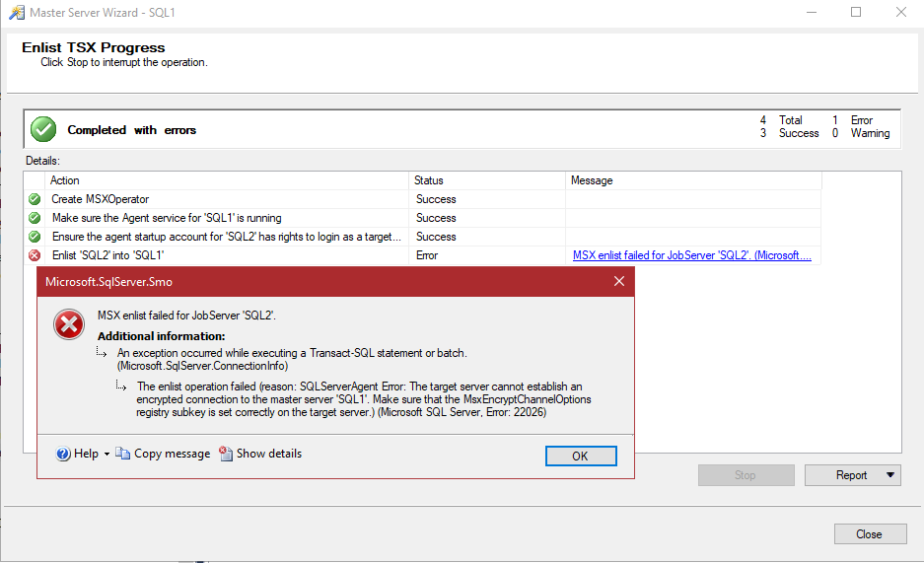Screen dimensions: 924x563
Task: Click the Master Server Wizard title bar icon
Action: (x=17, y=13)
